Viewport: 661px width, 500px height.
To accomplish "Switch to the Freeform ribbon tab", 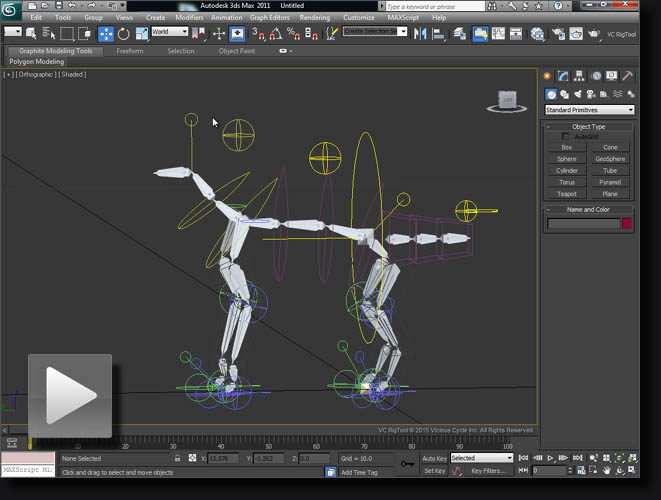I will (x=130, y=50).
